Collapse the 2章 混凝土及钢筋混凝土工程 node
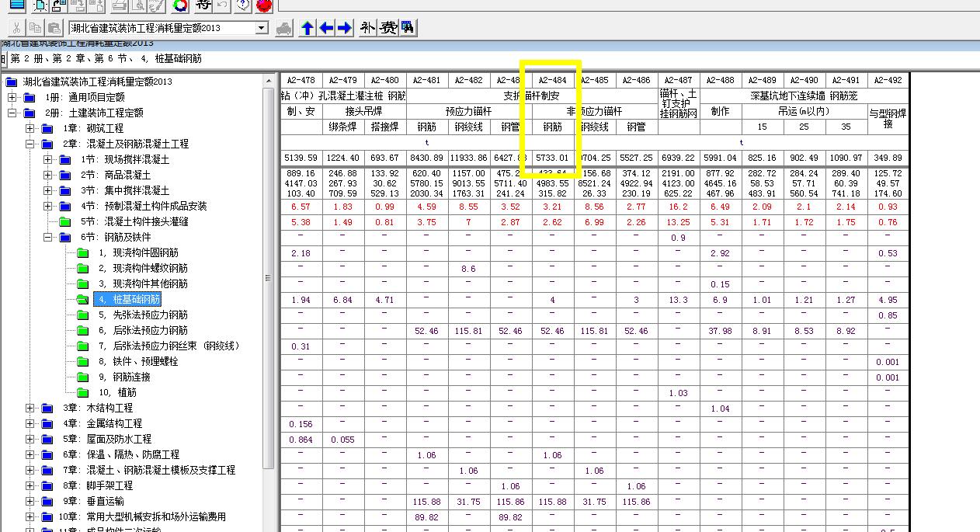980x532 pixels. 30,144
